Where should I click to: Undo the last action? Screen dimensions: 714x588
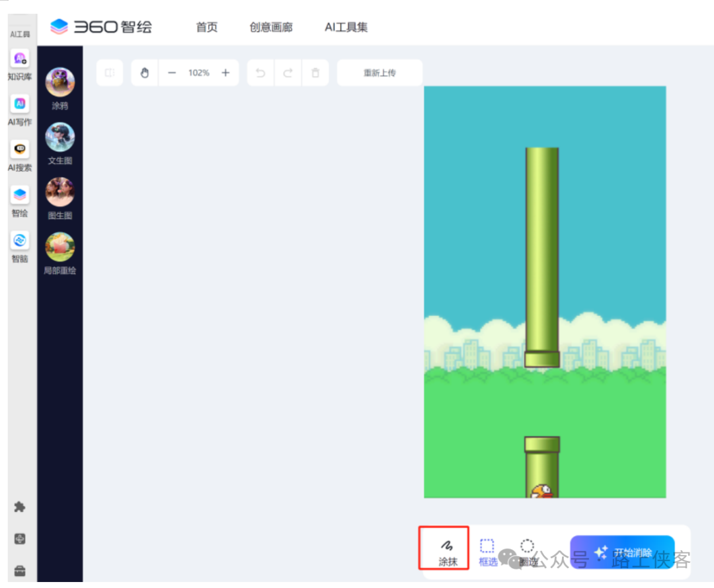coord(260,73)
